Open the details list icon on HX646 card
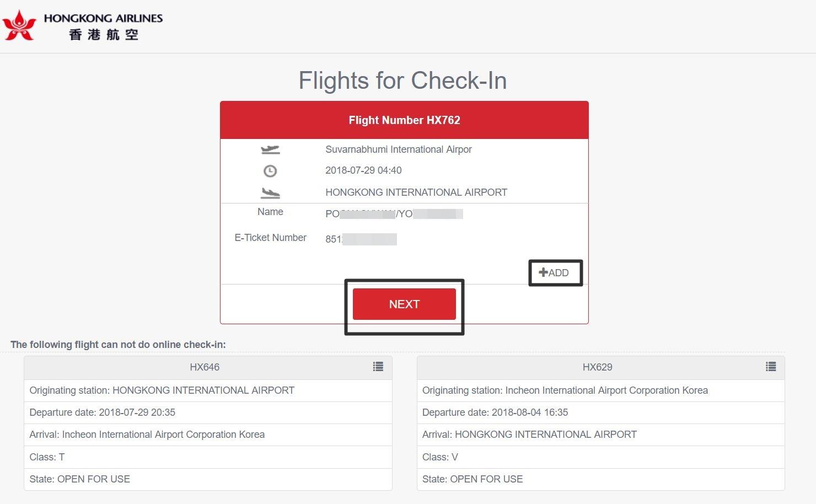816x504 pixels. (x=378, y=366)
